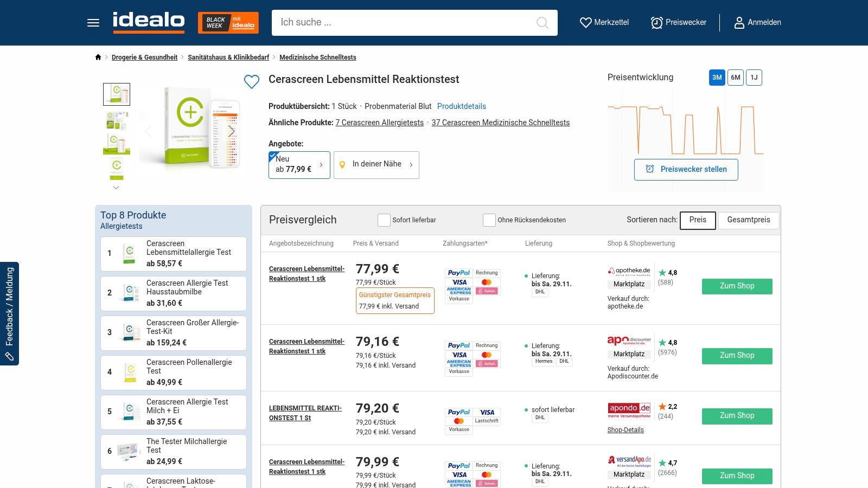Click the Anmelden user icon
The height and width of the screenshot is (488, 868).
pos(739,23)
